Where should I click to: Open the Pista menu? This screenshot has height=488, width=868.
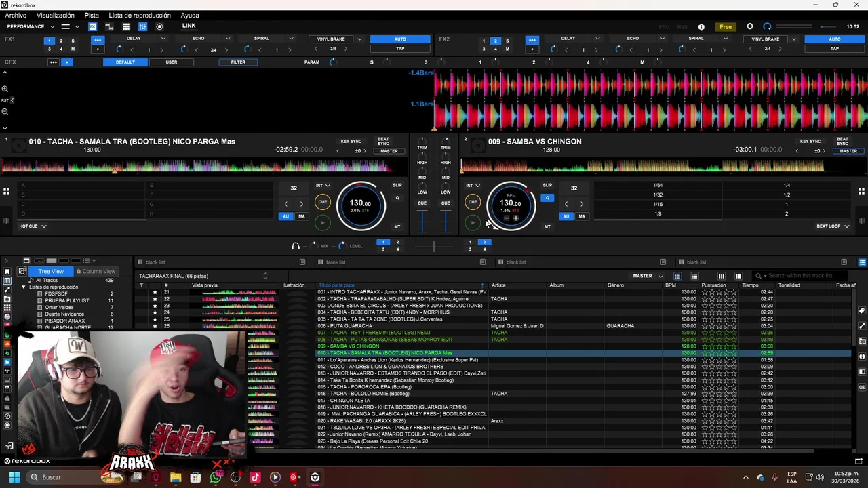coord(92,15)
